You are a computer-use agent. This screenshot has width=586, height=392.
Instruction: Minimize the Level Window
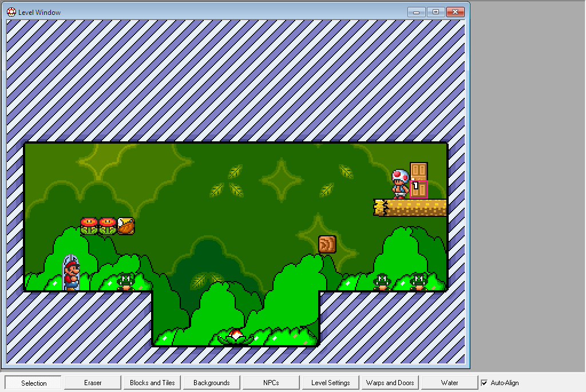[x=417, y=12]
